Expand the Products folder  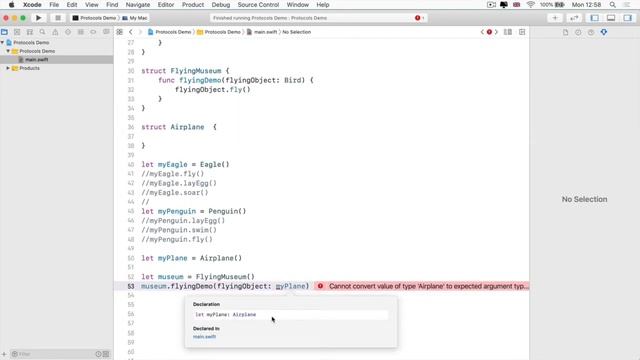[x=8, y=68]
